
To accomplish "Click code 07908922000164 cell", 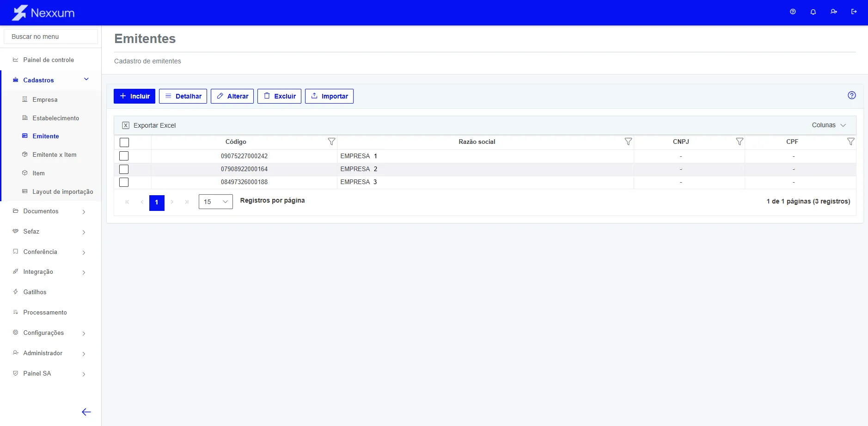I will [x=244, y=169].
